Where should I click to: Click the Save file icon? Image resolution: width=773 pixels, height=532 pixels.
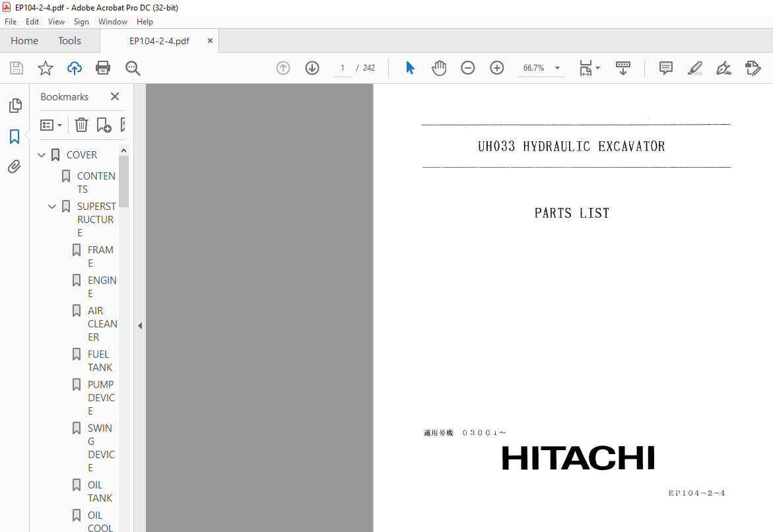[17, 68]
